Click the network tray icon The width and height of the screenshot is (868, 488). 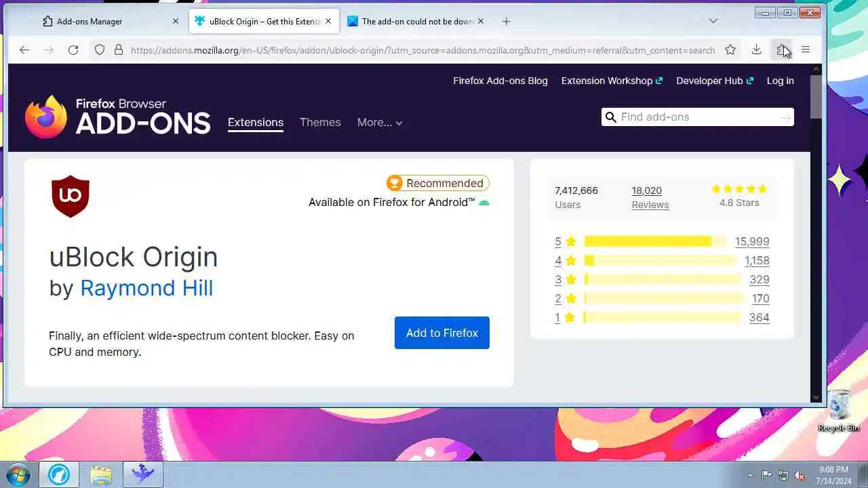[x=783, y=475]
